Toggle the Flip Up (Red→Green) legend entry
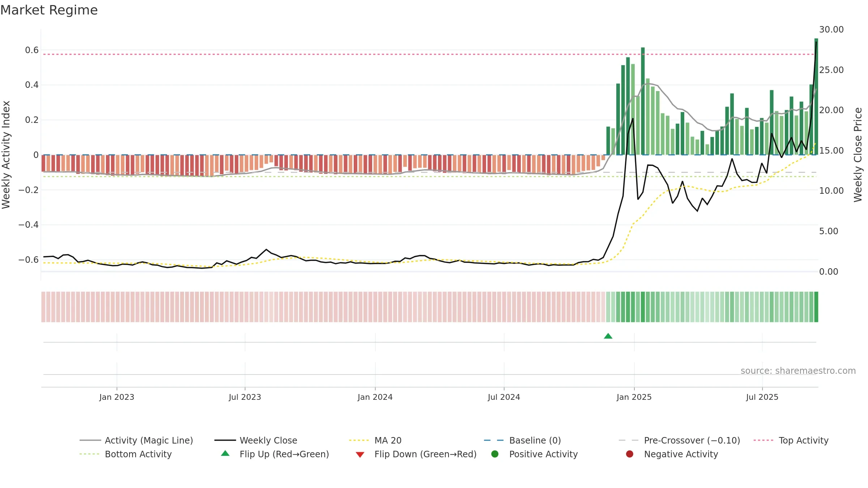Image resolution: width=868 pixels, height=488 pixels. point(275,454)
